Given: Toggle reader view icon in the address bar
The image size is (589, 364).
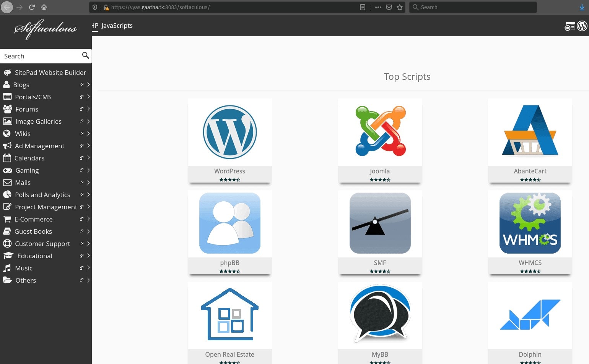Looking at the screenshot, I should coord(363,7).
